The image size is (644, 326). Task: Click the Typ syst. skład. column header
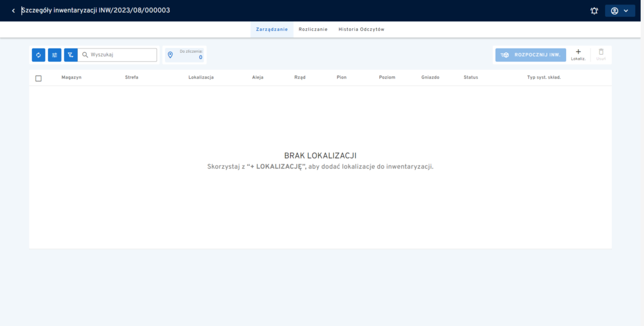(x=543, y=77)
